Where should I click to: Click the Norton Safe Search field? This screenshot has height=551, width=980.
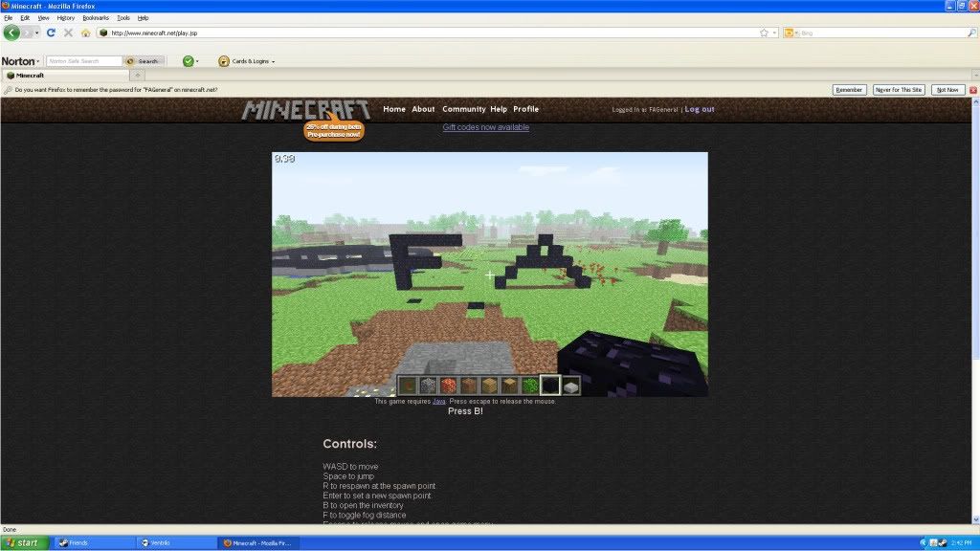tap(84, 60)
